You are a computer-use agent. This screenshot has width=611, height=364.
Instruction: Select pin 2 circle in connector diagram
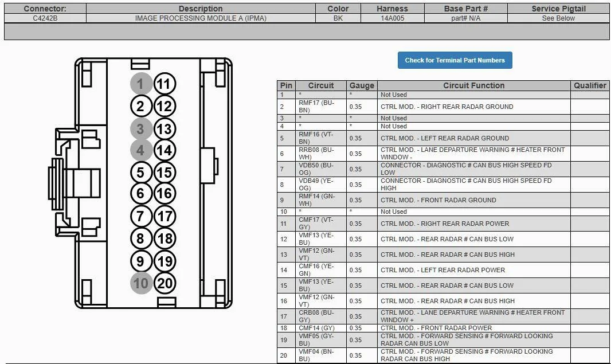click(141, 106)
